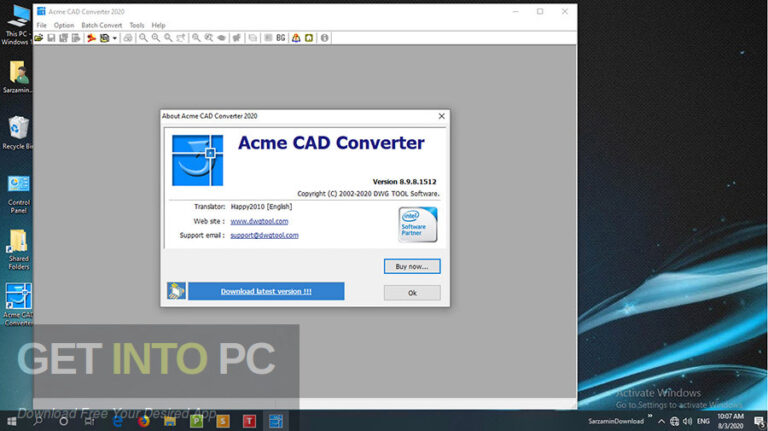Viewport: 768px width, 431px height.
Task: Open the Help menu
Action: point(158,25)
